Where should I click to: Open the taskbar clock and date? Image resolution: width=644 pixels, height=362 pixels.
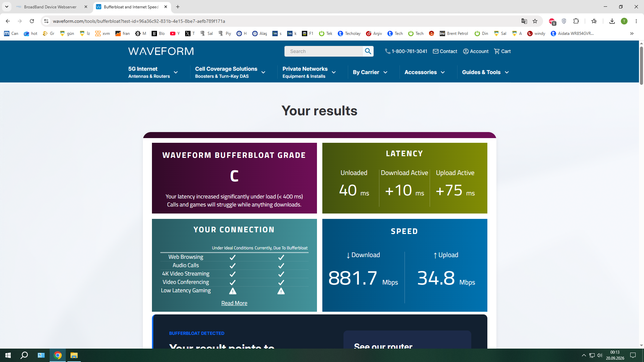(615, 355)
